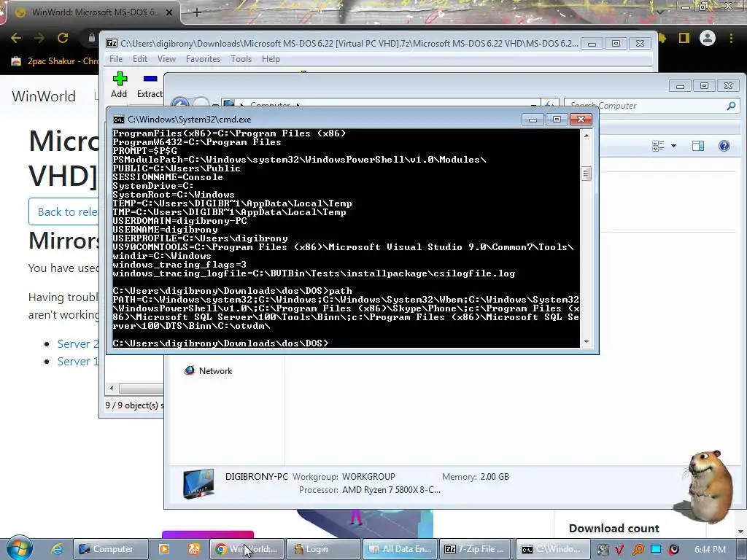Click the Chrome forward arrow
The width and height of the screenshot is (747, 560).
[x=39, y=38]
